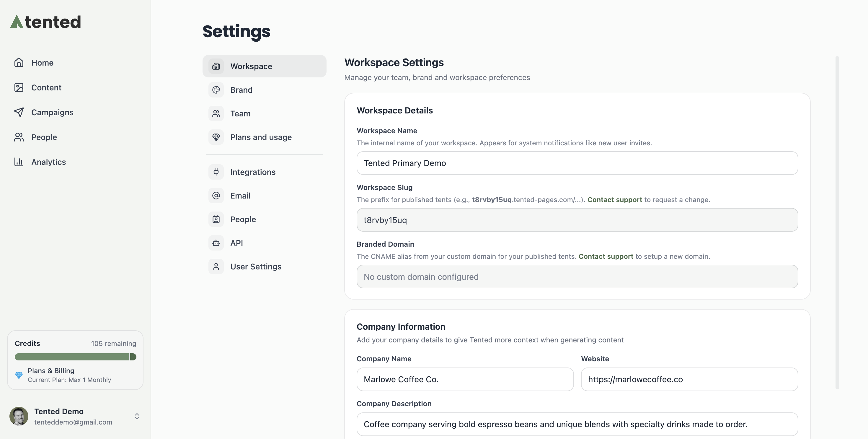
Task: Click the User Settings person icon
Action: (x=216, y=266)
